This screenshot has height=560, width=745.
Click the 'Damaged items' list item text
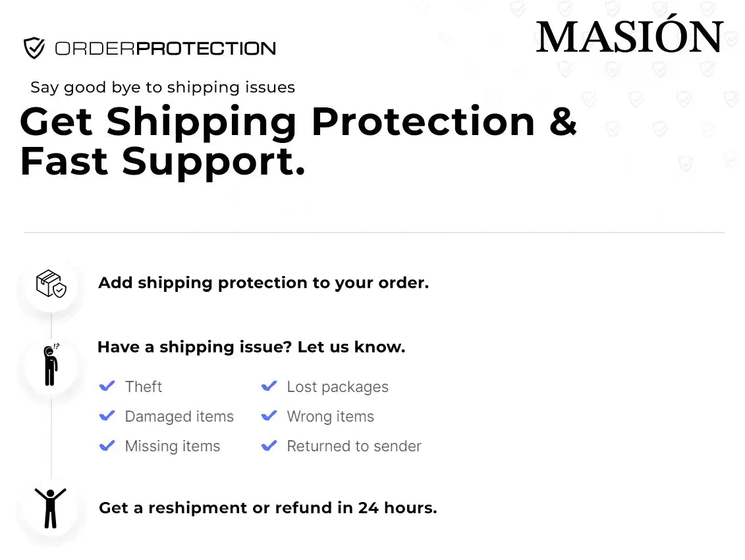click(x=179, y=416)
